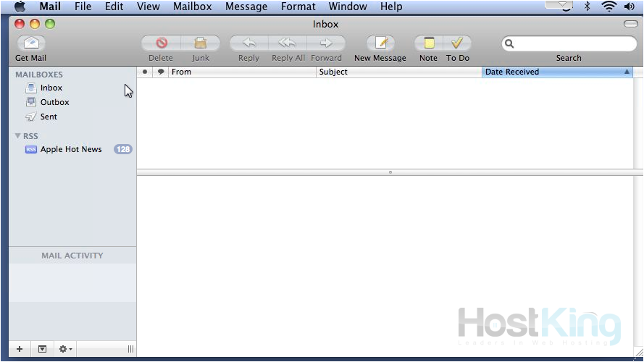Sort by unread status dot column
The width and height of the screenshot is (644, 362).
(x=145, y=72)
